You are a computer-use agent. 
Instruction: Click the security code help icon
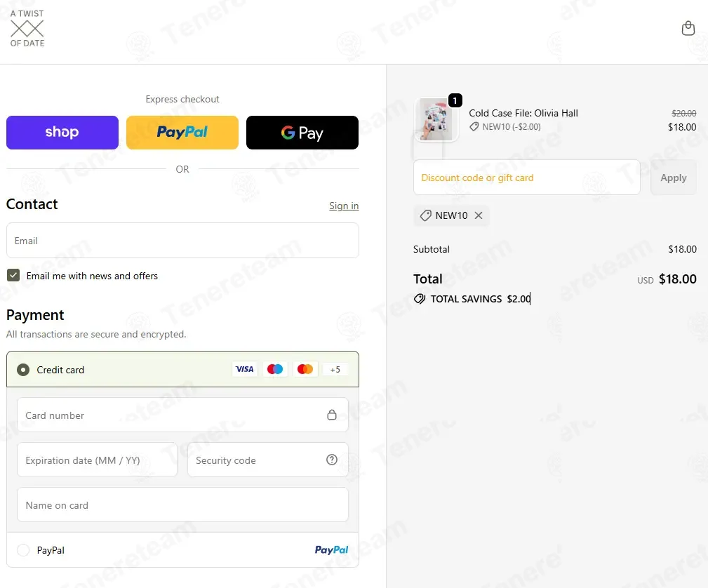click(x=332, y=460)
